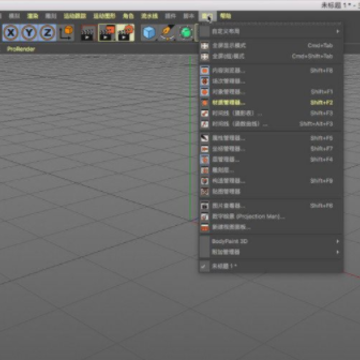Toggle the X axis lock
This screenshot has width=360, height=360.
[11, 33]
